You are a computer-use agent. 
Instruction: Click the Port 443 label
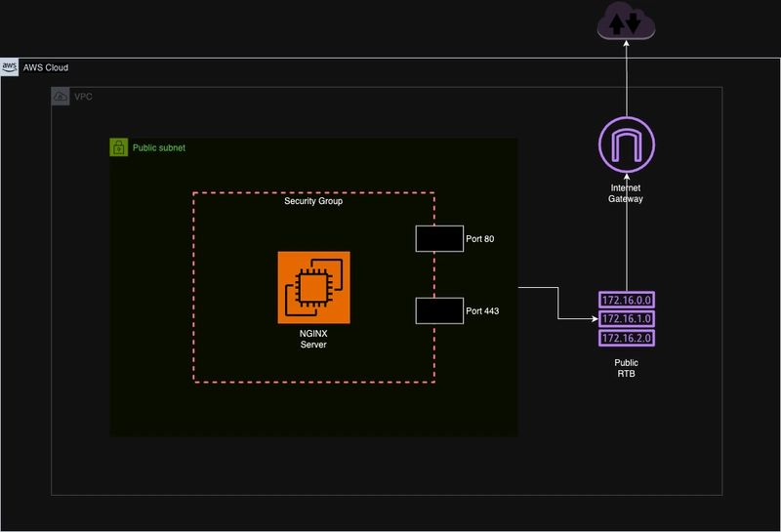coord(482,310)
